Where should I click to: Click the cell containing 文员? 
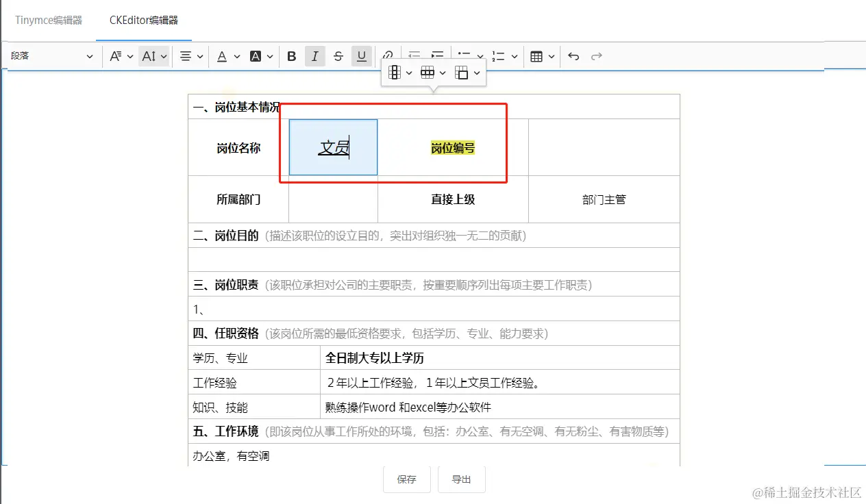[x=333, y=147]
